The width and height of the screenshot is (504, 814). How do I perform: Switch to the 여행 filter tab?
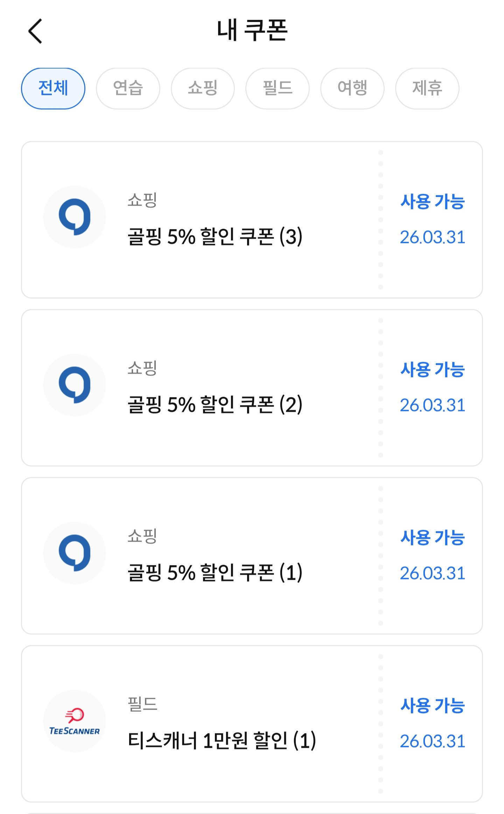[x=352, y=88]
